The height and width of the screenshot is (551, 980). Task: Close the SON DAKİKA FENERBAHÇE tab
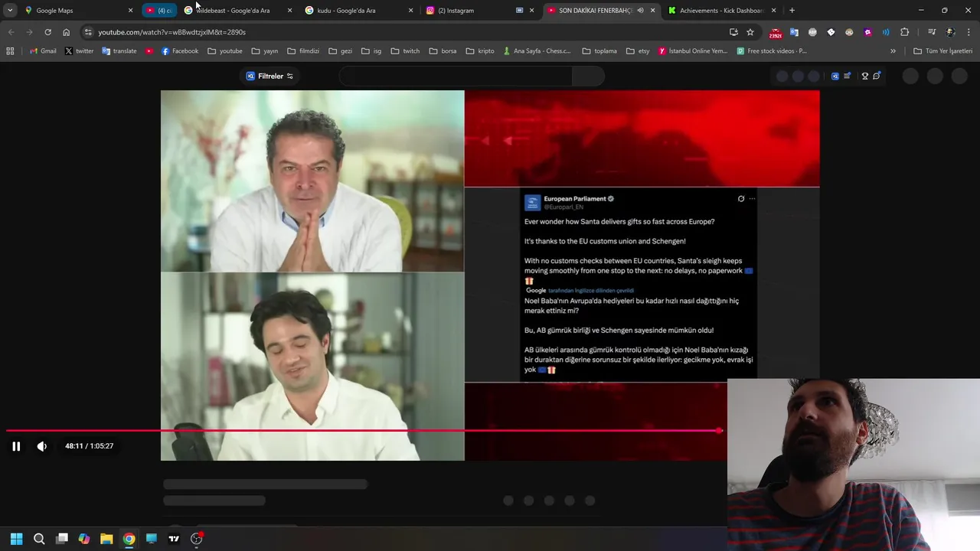[x=653, y=11]
